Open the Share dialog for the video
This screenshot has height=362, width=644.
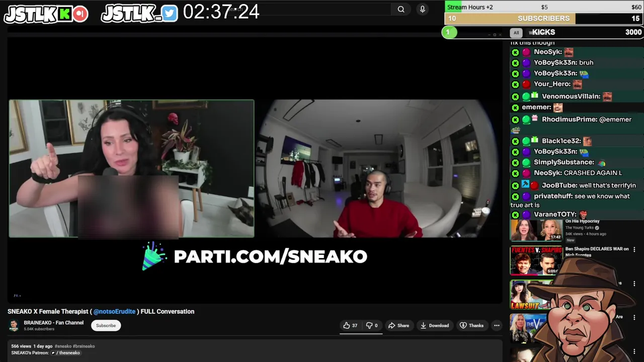pos(398,325)
